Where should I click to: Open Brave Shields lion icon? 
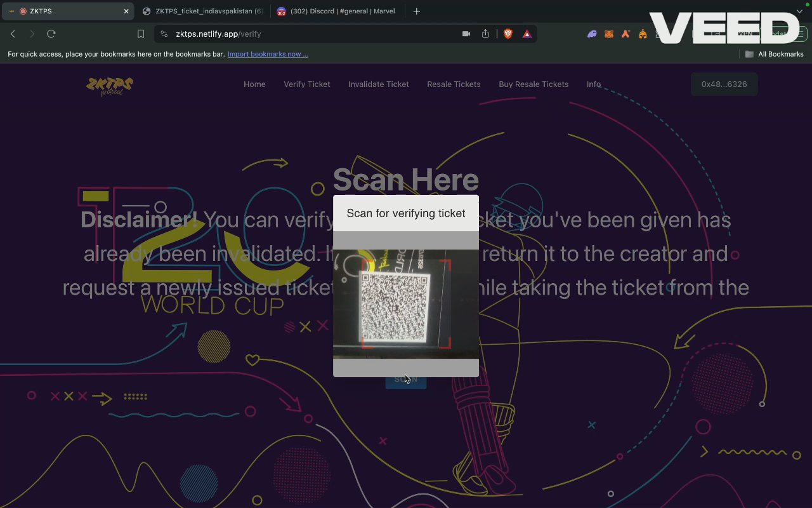coord(508,34)
